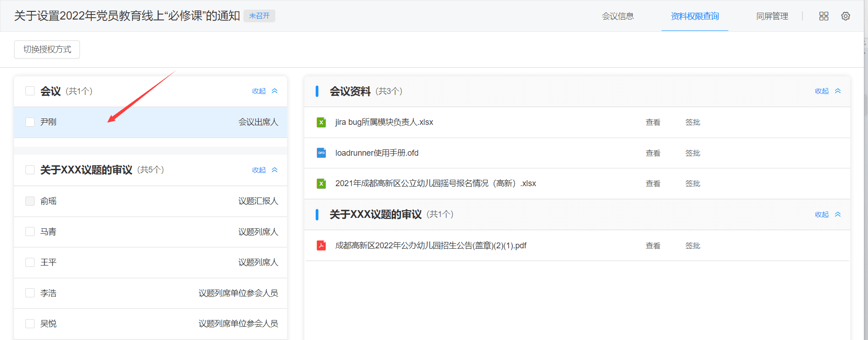Click 签批 for loadrunner使用手册.ofd
This screenshot has width=868, height=340.
[x=693, y=153]
